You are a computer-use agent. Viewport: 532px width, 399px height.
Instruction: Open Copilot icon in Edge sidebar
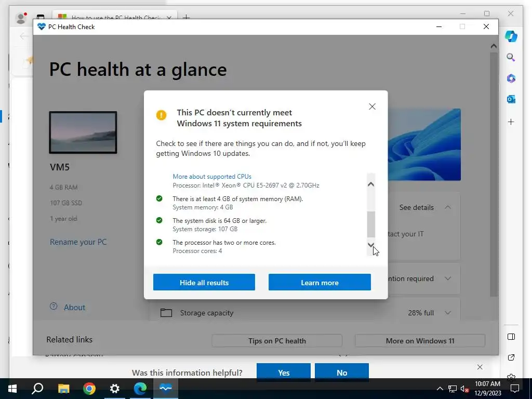(511, 36)
